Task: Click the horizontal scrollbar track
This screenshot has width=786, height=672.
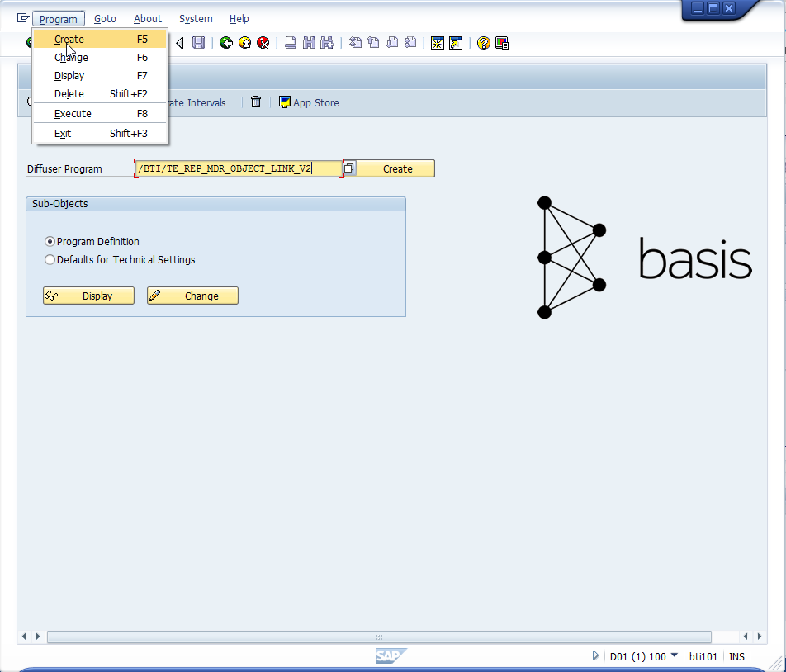Action: (379, 637)
